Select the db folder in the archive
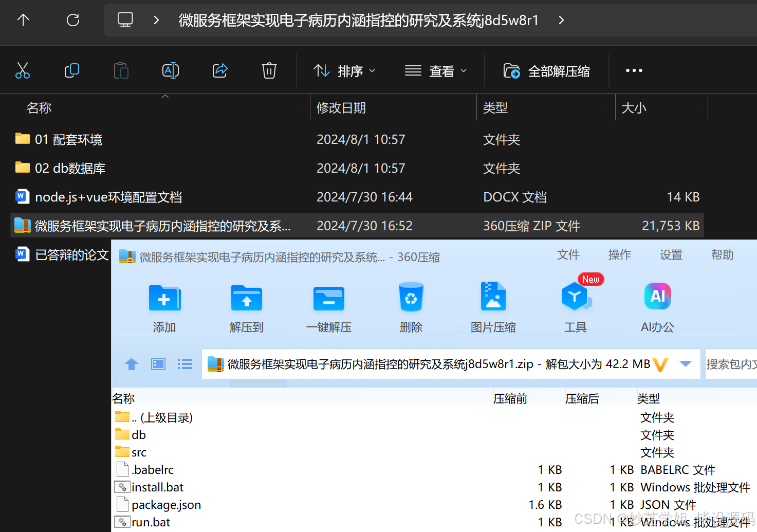The image size is (757, 532). (131, 435)
